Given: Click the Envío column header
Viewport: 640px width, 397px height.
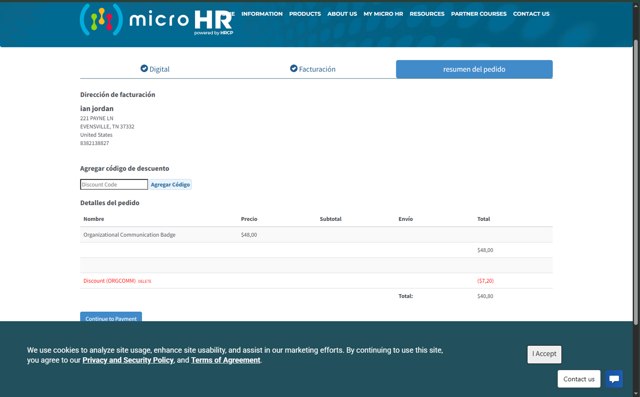Looking at the screenshot, I should (x=406, y=219).
